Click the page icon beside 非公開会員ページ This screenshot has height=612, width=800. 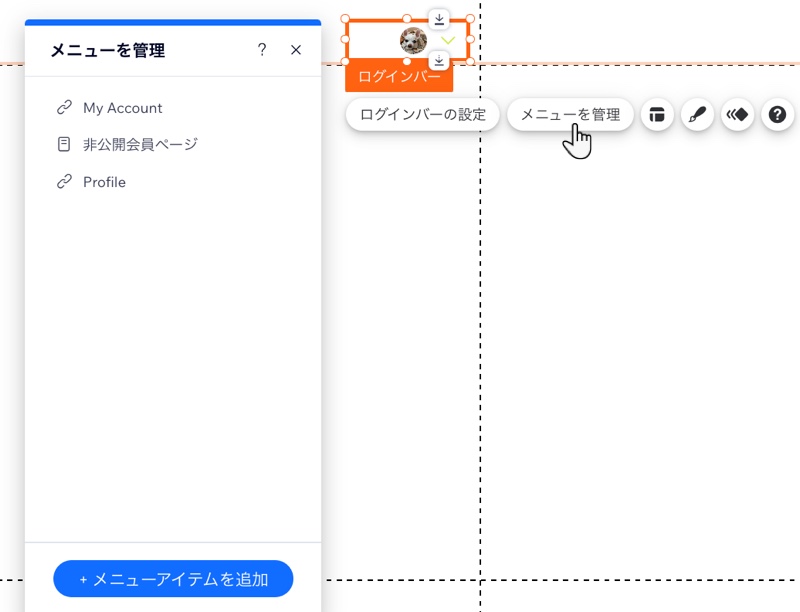click(63, 144)
